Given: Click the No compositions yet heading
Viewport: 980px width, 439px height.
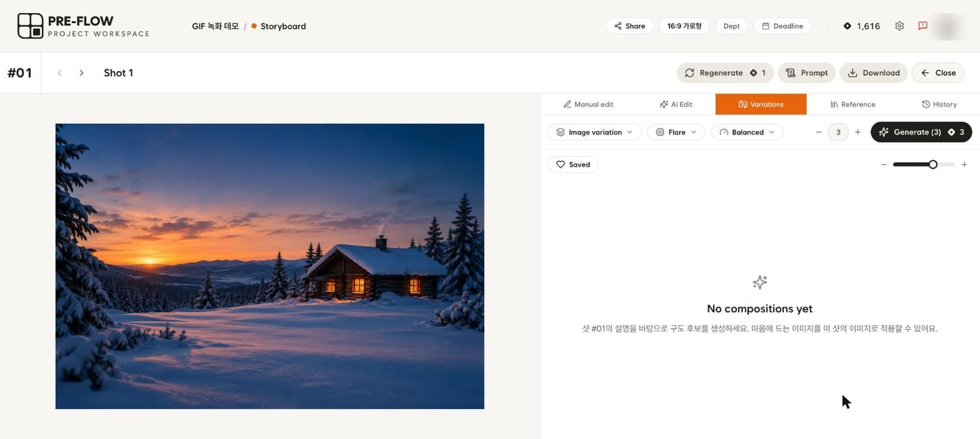Looking at the screenshot, I should 760,308.
